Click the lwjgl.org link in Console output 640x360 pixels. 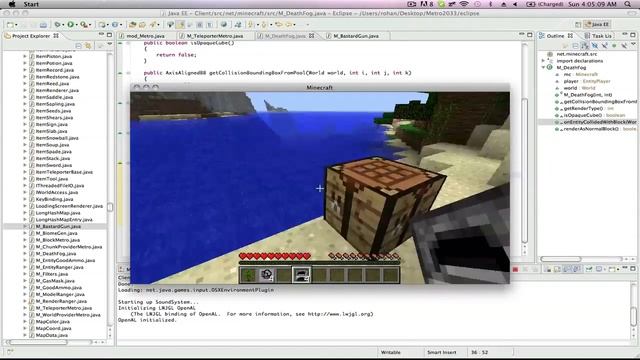[x=339, y=314]
